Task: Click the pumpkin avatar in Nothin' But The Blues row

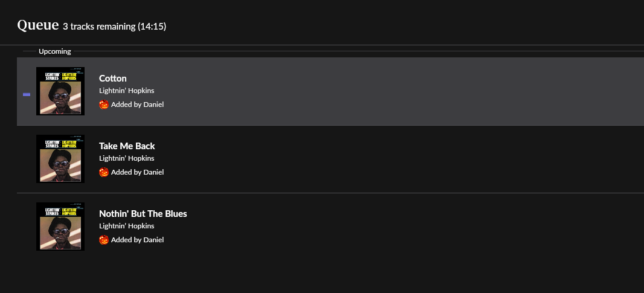Action: (x=104, y=240)
